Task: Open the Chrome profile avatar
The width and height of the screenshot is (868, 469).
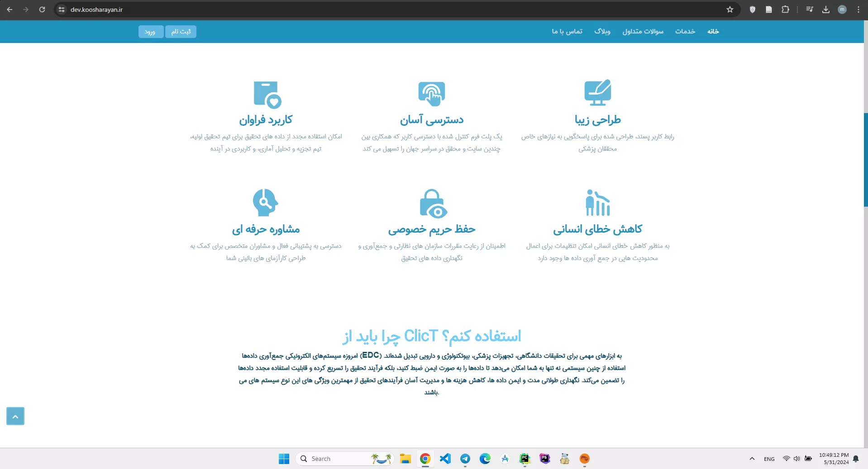Action: coord(842,9)
